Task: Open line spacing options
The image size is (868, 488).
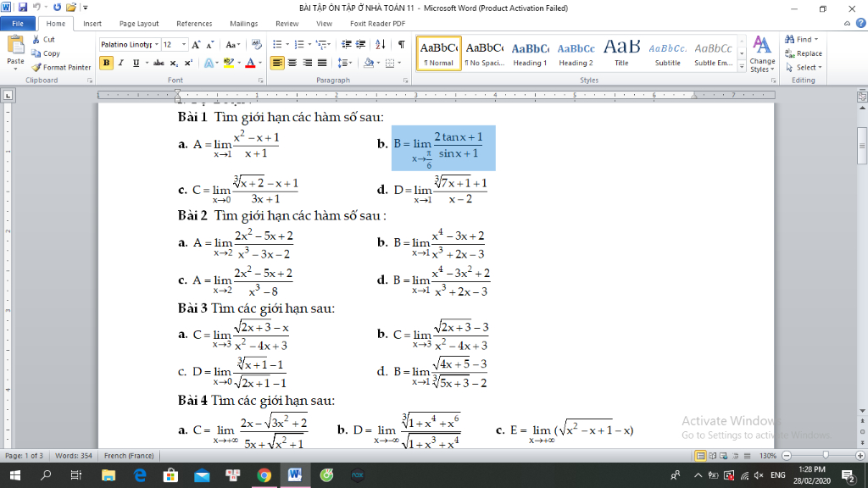Action: coord(345,63)
